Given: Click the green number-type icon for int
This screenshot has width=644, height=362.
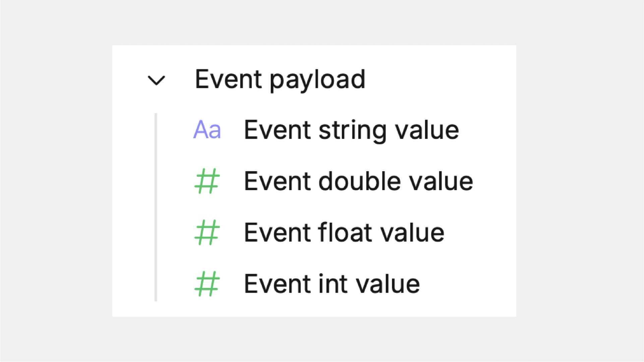Looking at the screenshot, I should coord(207,284).
